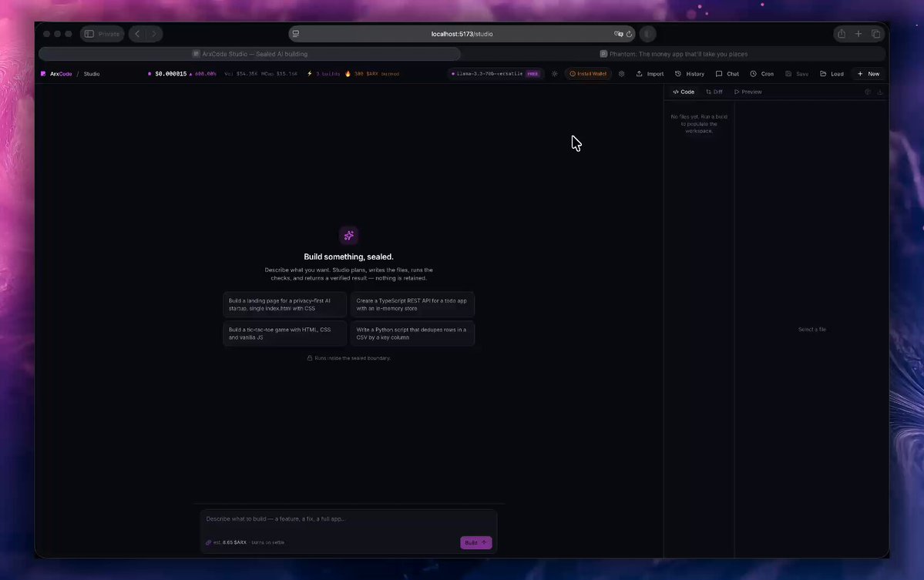Viewport: 924px width, 580px height.
Task: Click the $0.000015 token price
Action: coord(171,74)
